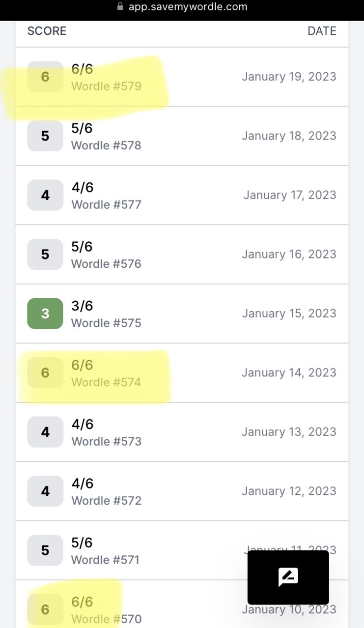The width and height of the screenshot is (364, 628).
Task: Click the score badge for Wordle #579
Action: pyautogui.click(x=45, y=77)
